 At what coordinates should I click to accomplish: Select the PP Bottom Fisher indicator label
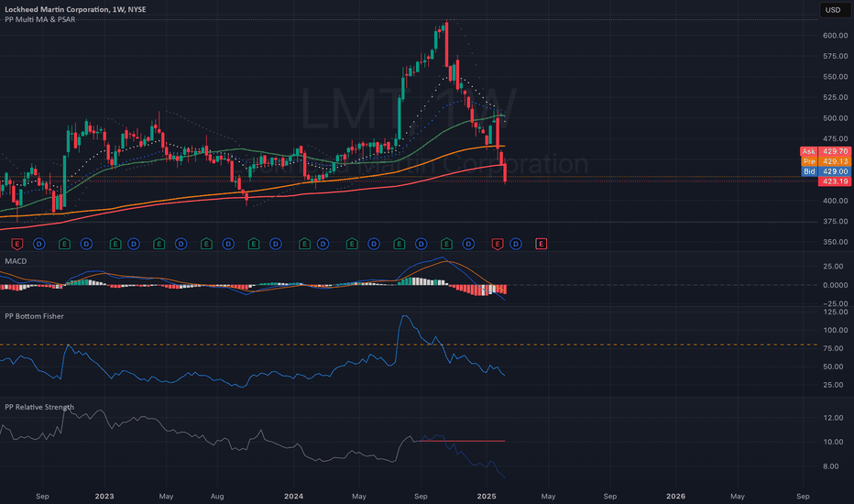(34, 316)
